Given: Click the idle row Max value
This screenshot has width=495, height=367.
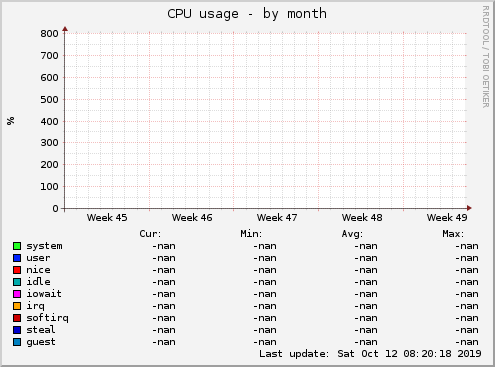Looking at the screenshot, I should click(467, 282).
